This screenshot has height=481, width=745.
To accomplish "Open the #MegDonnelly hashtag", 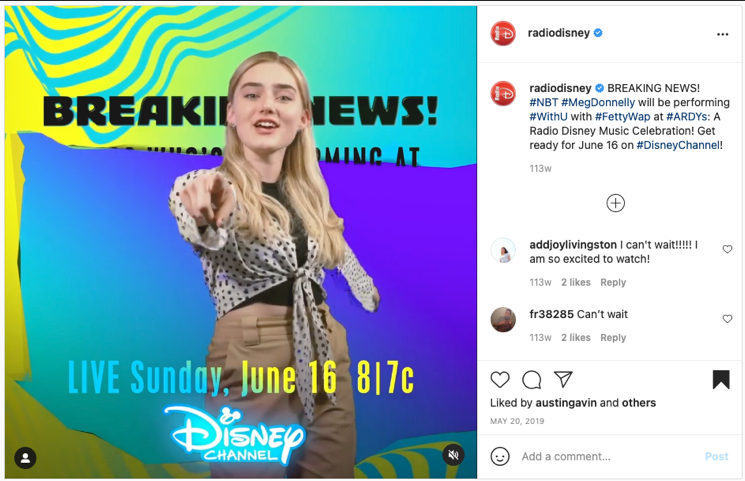I will click(x=598, y=103).
